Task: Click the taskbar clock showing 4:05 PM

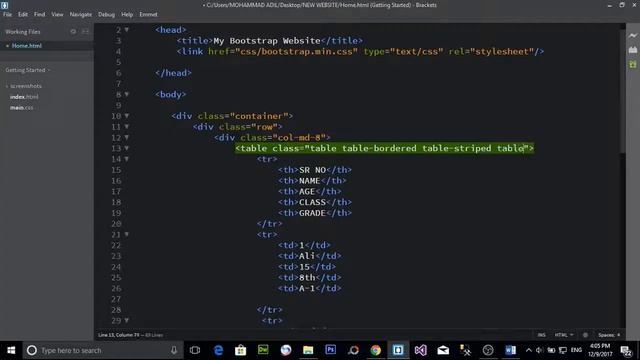Action: tap(600, 350)
